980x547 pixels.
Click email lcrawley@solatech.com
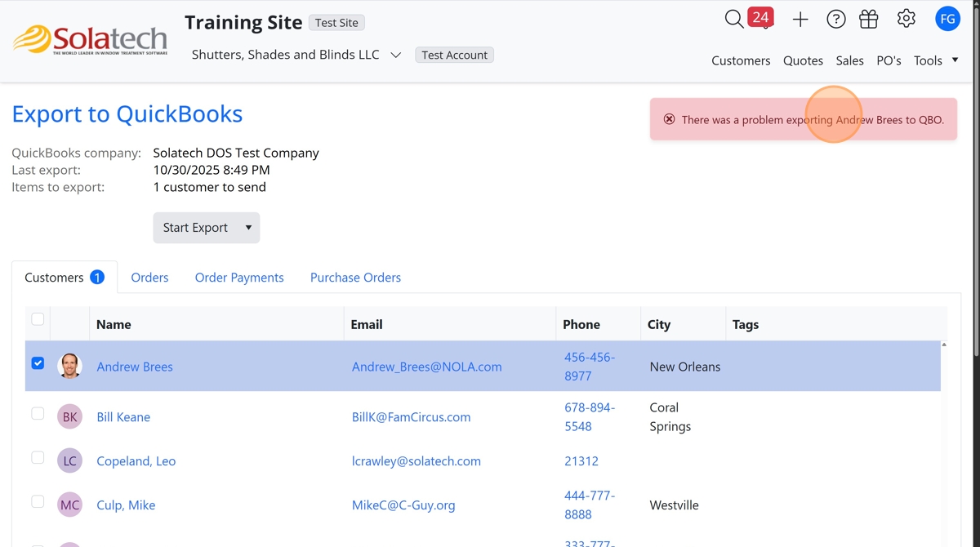pos(416,461)
